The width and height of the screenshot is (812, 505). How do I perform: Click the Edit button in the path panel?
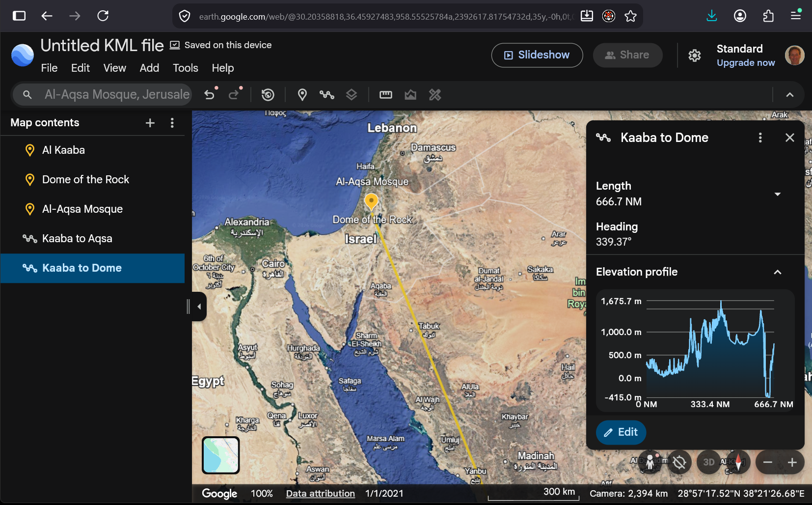coord(621,432)
